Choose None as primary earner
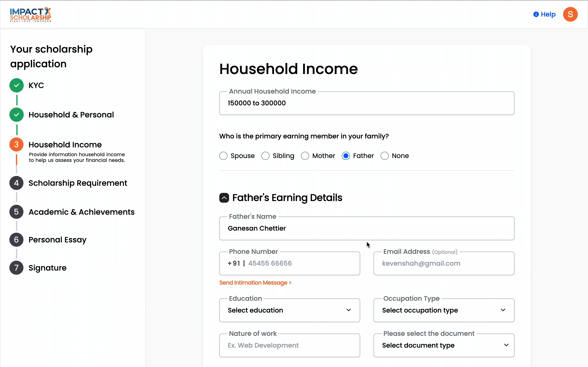This screenshot has width=588, height=367. pyautogui.click(x=384, y=156)
